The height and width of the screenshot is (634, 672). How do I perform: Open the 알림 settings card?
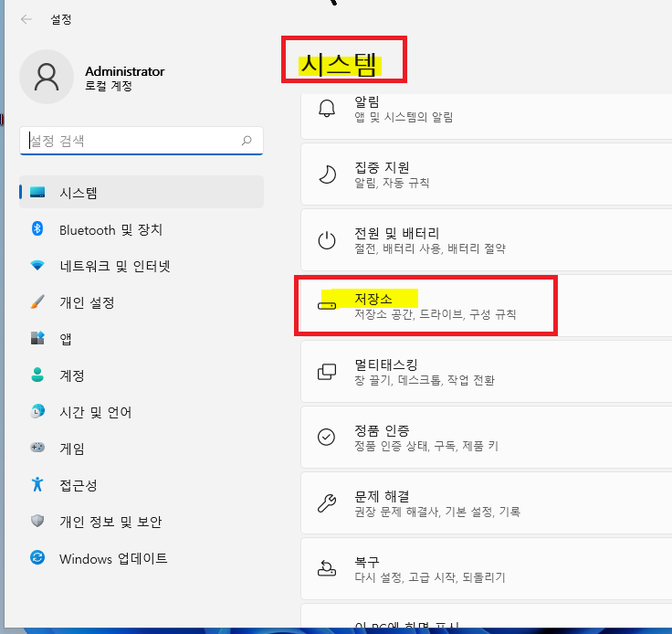(x=487, y=117)
